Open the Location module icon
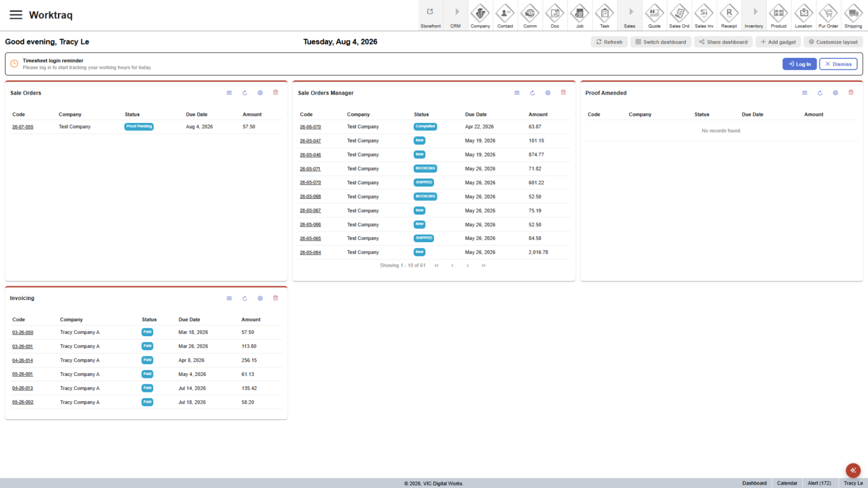Image resolution: width=868 pixels, height=488 pixels. coord(803,15)
